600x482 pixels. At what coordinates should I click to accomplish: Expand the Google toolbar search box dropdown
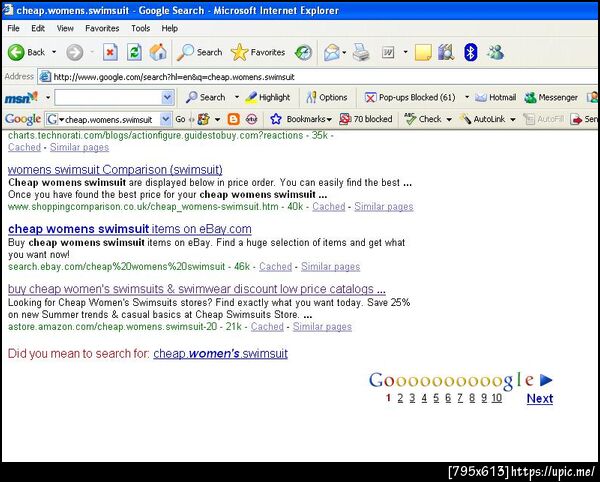(x=165, y=119)
